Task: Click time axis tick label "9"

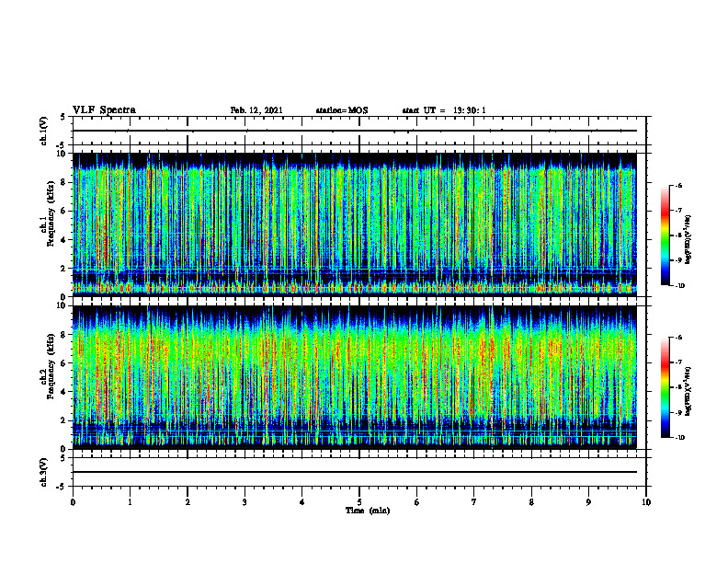Action: click(x=588, y=502)
